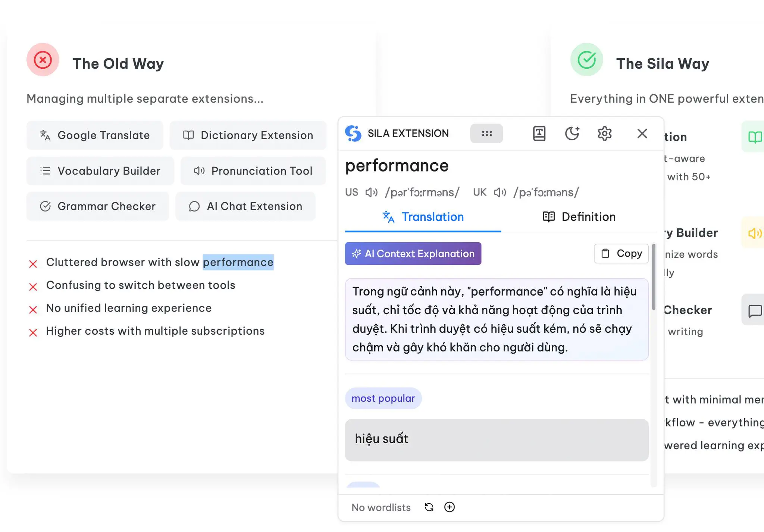The width and height of the screenshot is (764, 532).
Task: Add a new wordlist with the plus icon
Action: [450, 507]
